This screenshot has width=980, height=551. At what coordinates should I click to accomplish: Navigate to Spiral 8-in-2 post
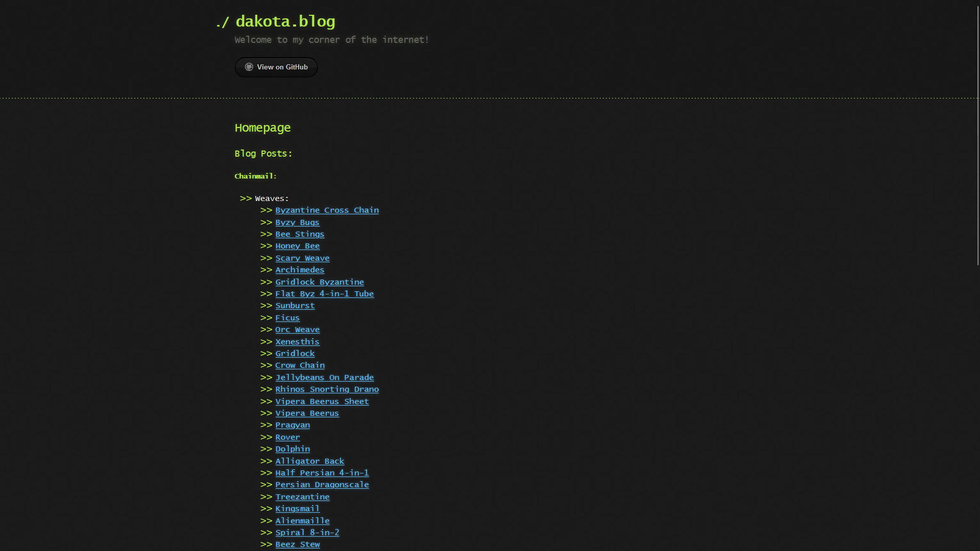[x=307, y=532]
